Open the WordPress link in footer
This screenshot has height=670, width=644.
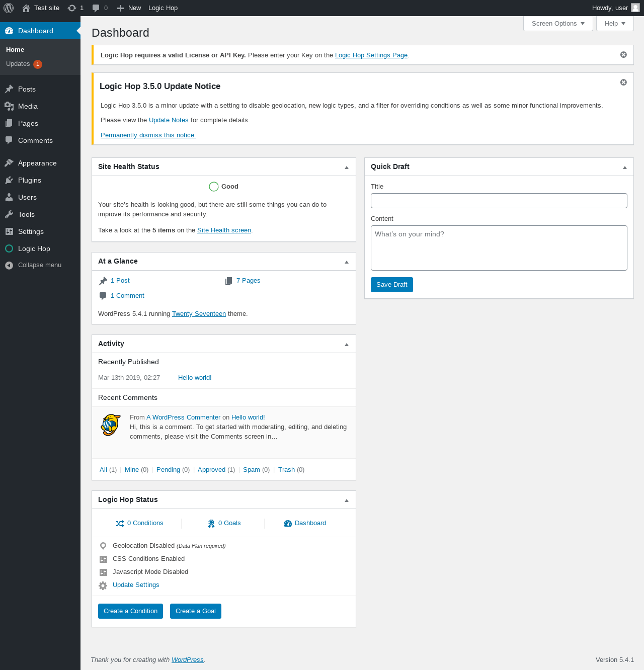point(188,660)
